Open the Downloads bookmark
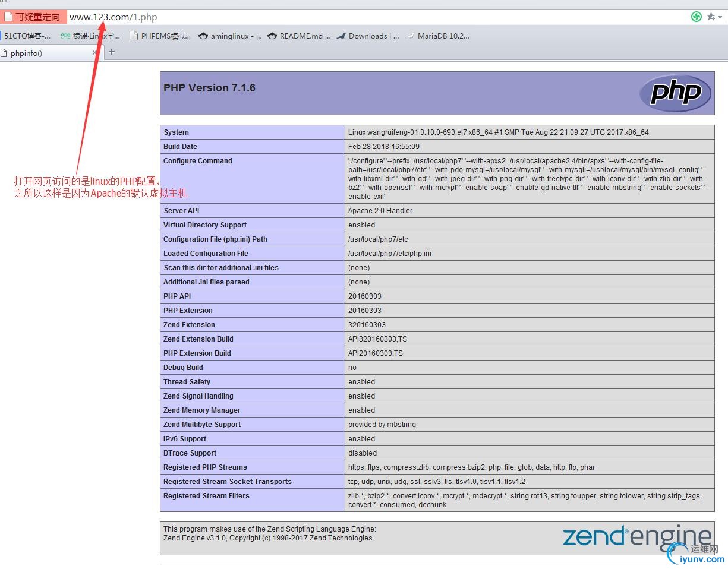 pyautogui.click(x=368, y=36)
